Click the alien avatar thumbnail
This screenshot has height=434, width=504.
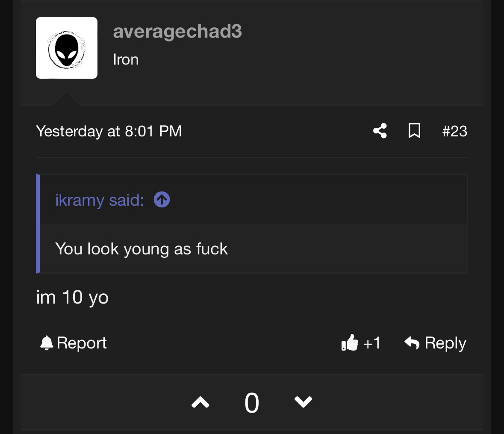click(x=67, y=48)
